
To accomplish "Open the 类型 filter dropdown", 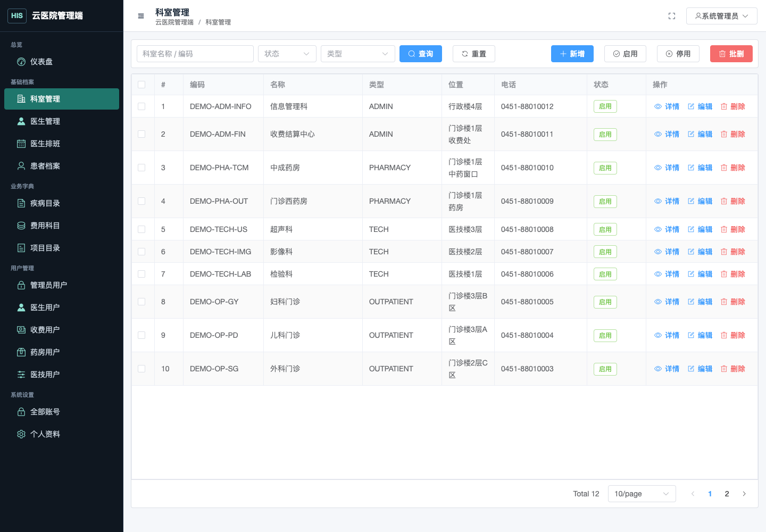I will pos(358,54).
